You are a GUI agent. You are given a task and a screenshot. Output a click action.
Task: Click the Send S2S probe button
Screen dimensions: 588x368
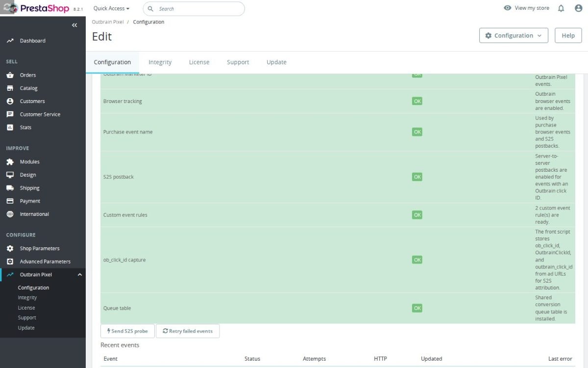click(127, 331)
